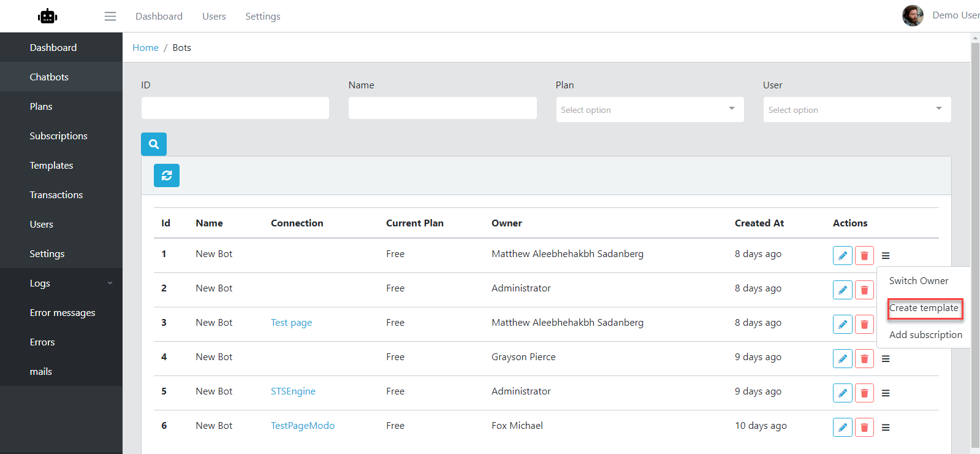Image resolution: width=980 pixels, height=454 pixels.
Task: Click the refresh table icon button
Action: click(167, 175)
